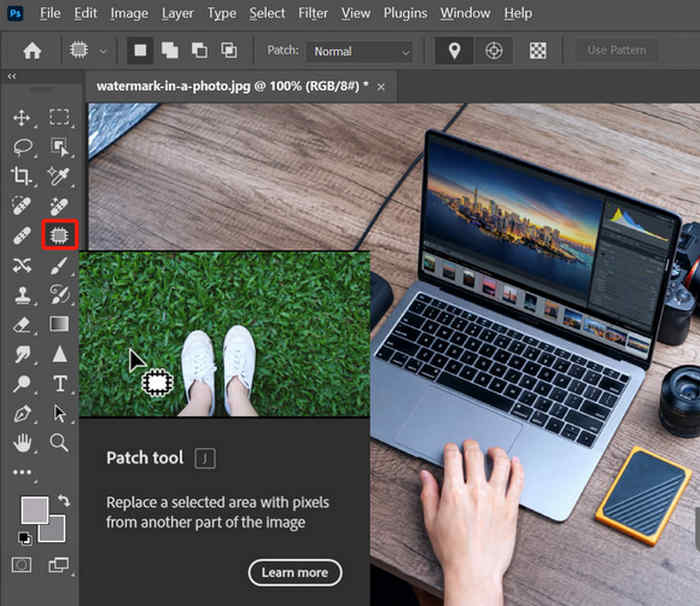700x606 pixels.
Task: Open the Edit Toolbar three-dots menu
Action: point(22,472)
